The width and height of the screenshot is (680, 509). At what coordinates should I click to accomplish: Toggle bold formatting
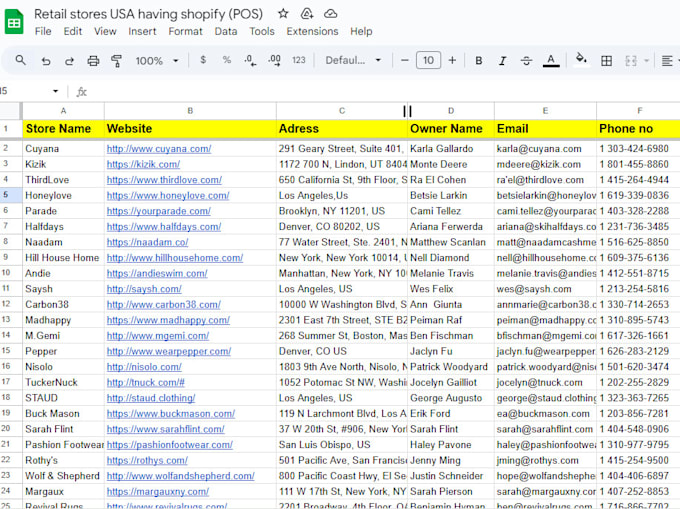(479, 61)
